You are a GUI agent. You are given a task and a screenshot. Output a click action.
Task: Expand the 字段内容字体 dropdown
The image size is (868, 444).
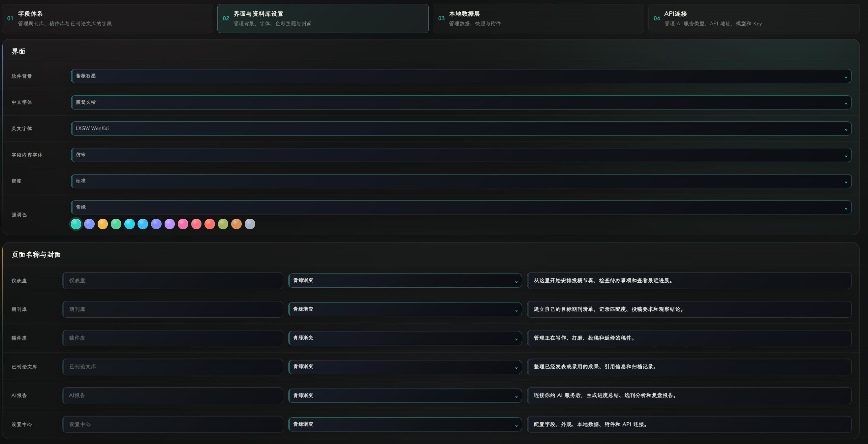461,155
